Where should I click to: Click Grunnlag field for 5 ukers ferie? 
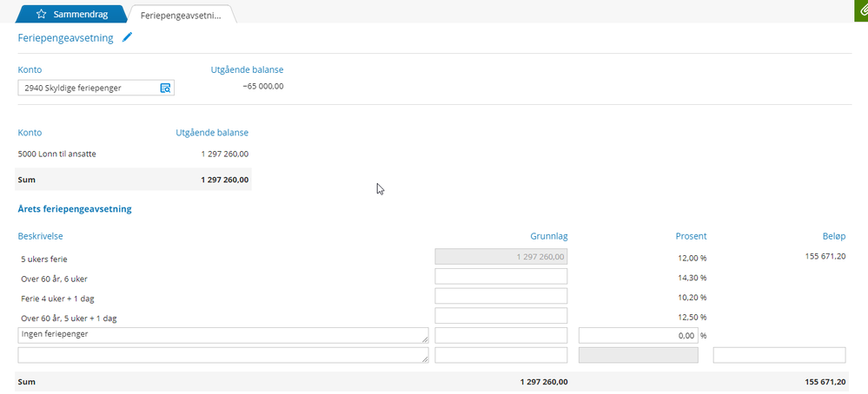[501, 256]
